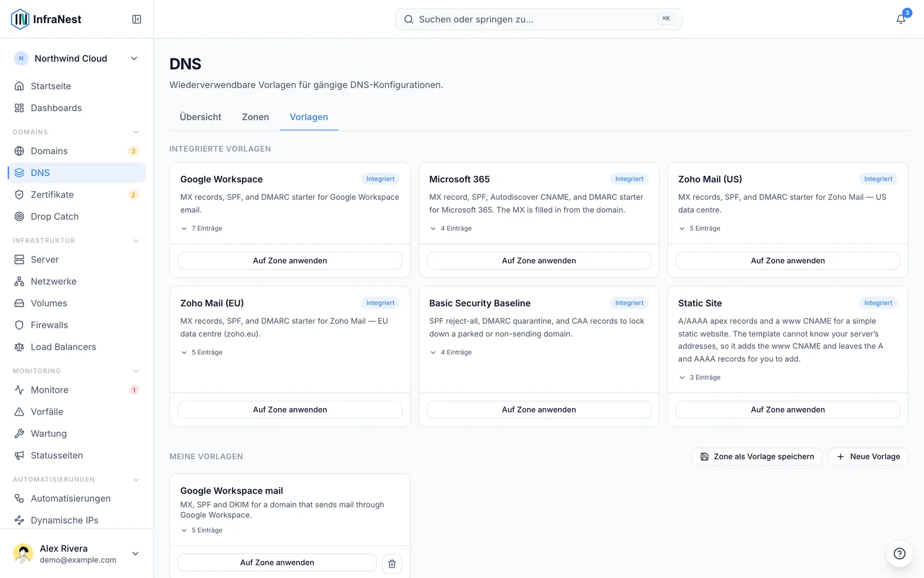Open Vorfälle warning icon
The height and width of the screenshot is (578, 924).
tap(19, 411)
